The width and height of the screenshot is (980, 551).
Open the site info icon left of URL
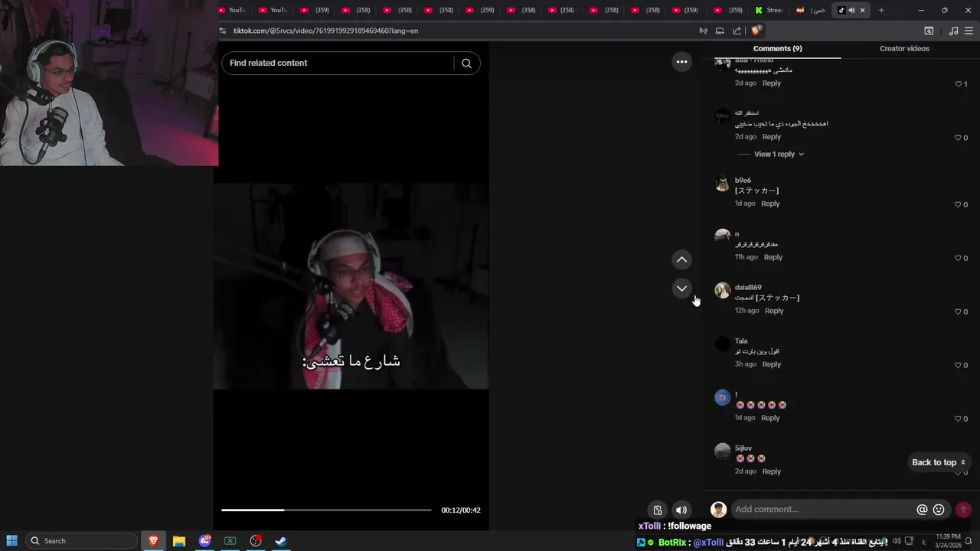[x=223, y=31]
